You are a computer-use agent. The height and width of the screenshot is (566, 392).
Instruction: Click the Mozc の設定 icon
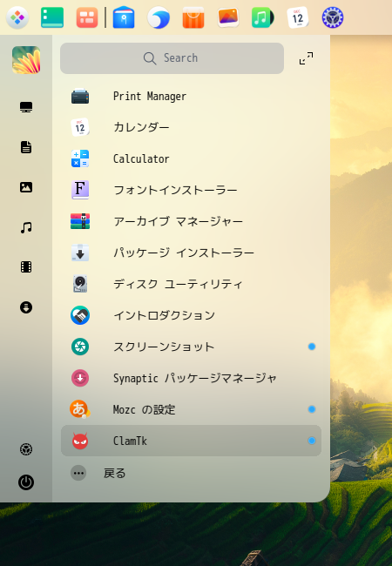[80, 410]
